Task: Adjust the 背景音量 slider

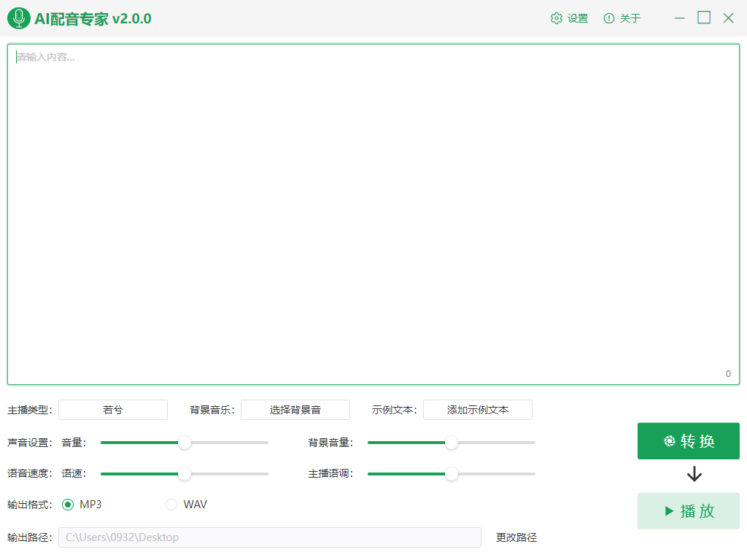Action: (451, 443)
